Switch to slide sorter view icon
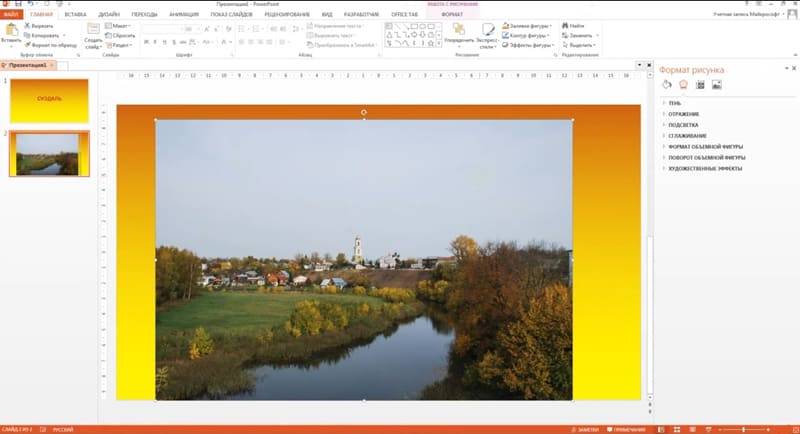Viewport: 800px width, 434px height. 677,429
